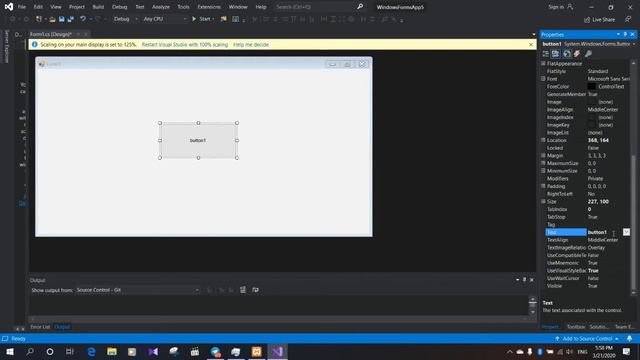This screenshot has height=360, width=640.
Task: Pin the Properties panel with the pushpin icon
Action: click(x=625, y=35)
